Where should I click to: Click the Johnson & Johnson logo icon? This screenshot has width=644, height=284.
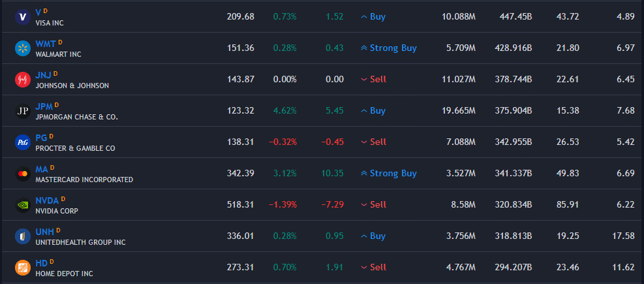[x=23, y=80]
